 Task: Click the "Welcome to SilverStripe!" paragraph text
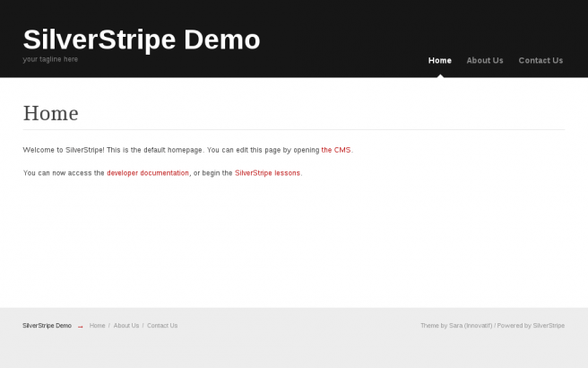[x=188, y=150]
